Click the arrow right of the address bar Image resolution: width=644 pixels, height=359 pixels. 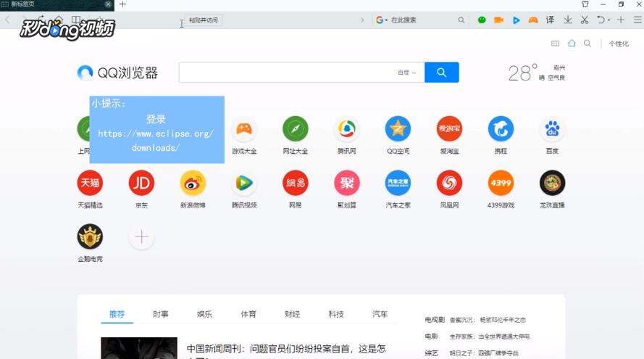(x=361, y=20)
